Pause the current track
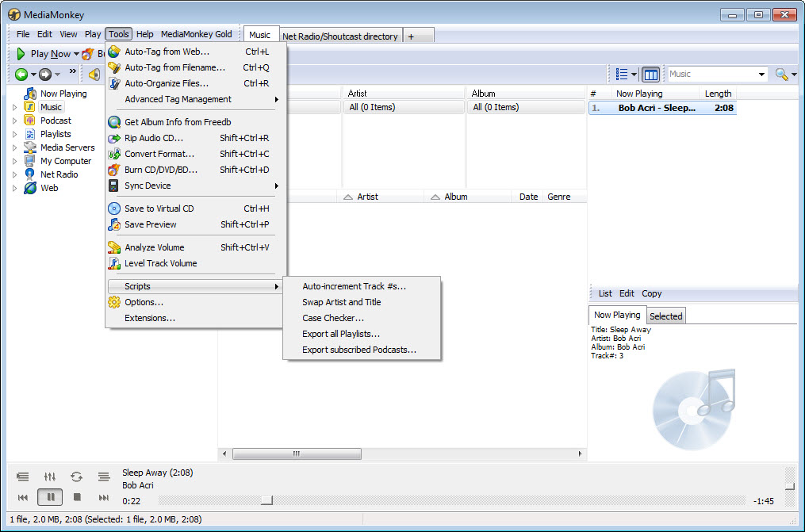Viewport: 805px width, 532px height. tap(50, 497)
